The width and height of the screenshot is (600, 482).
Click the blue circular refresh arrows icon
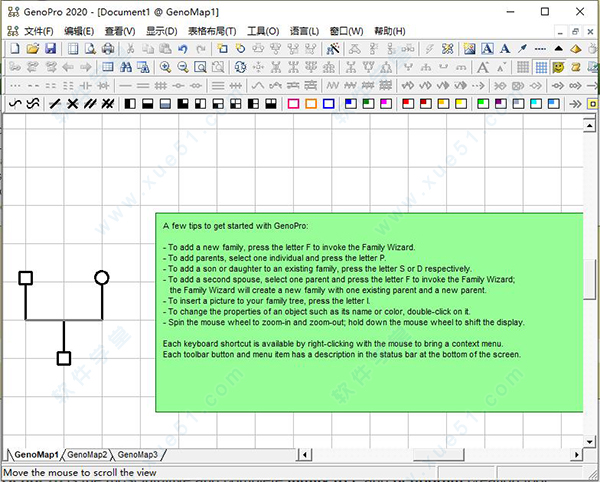click(x=240, y=67)
